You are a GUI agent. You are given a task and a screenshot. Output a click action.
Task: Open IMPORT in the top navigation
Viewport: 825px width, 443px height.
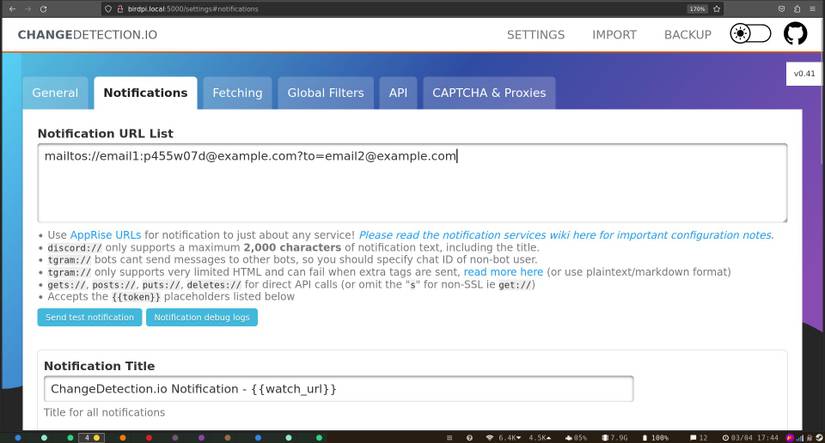point(614,35)
